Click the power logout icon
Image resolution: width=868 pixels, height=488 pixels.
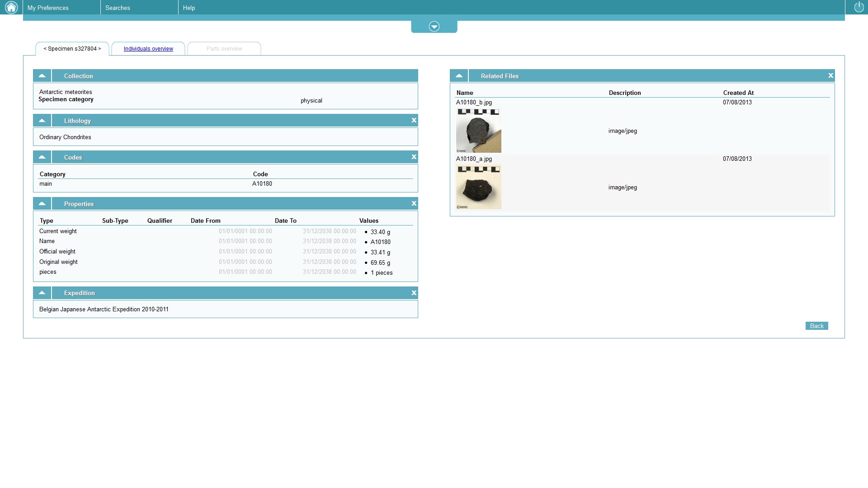click(x=859, y=7)
